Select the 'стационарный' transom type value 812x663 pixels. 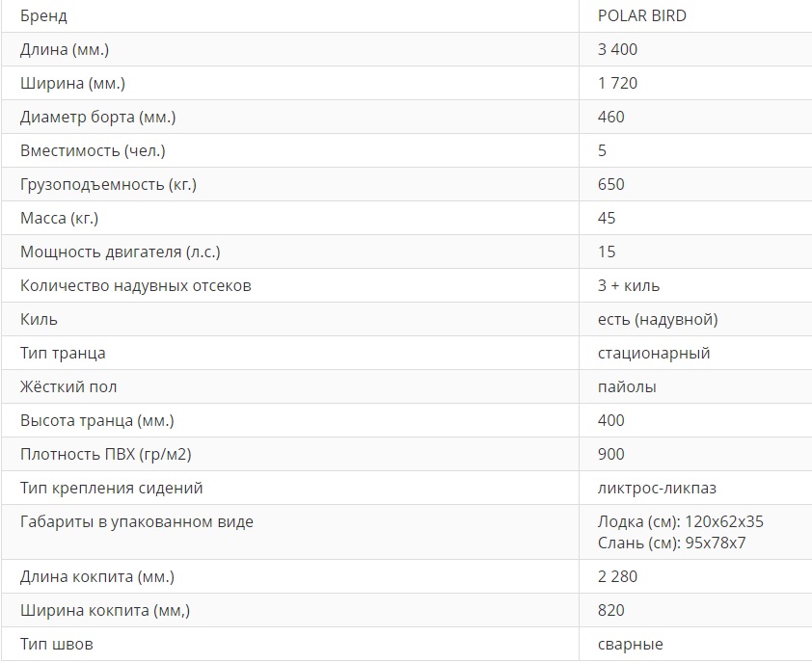[654, 354]
